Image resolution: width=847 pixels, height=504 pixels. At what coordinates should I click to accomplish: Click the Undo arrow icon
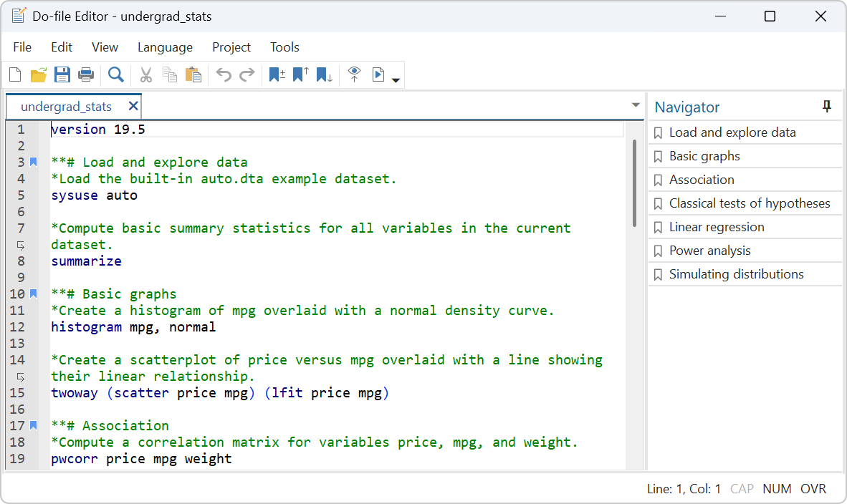224,74
